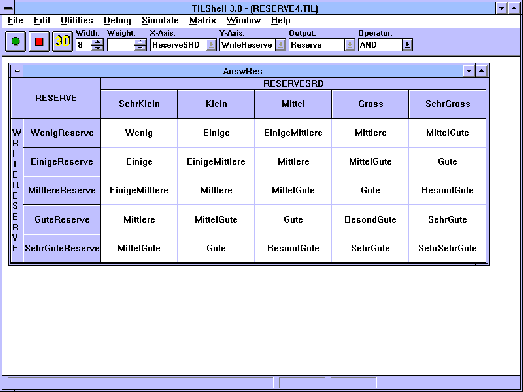Expand the Y-Axis WrileReserve dropdown

pyautogui.click(x=280, y=45)
